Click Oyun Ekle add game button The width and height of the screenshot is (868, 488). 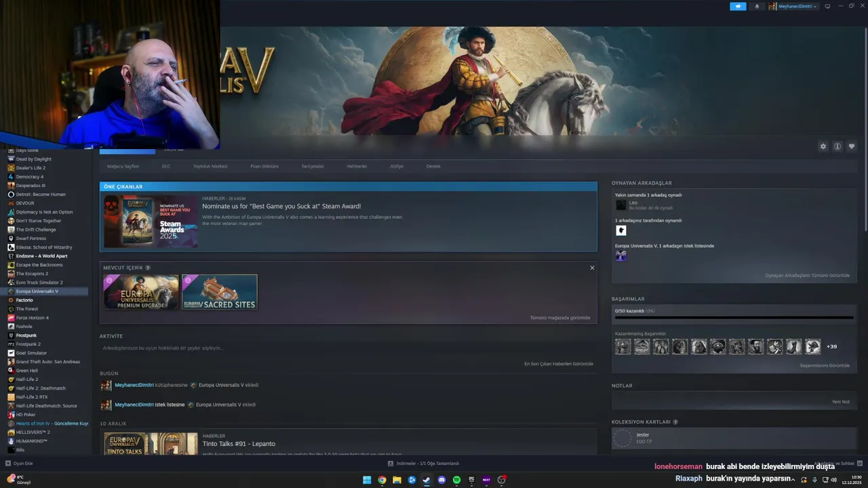[20, 464]
